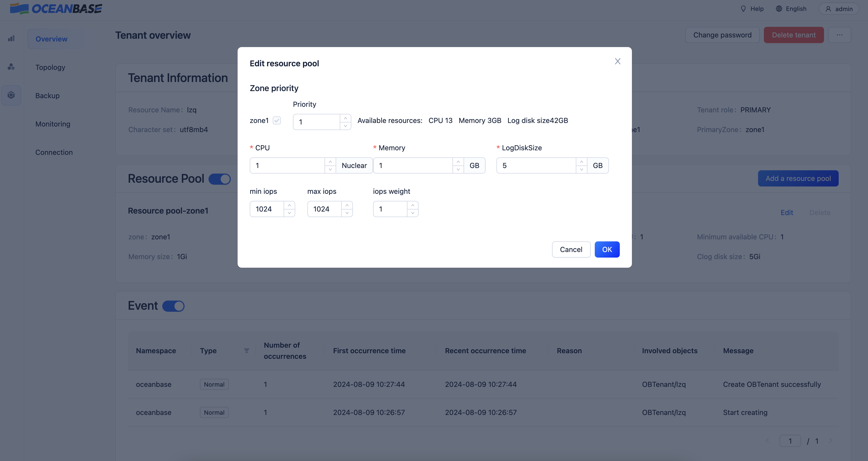Image resolution: width=868 pixels, height=461 pixels.
Task: Click the Help lightbulb icon
Action: coord(744,8)
